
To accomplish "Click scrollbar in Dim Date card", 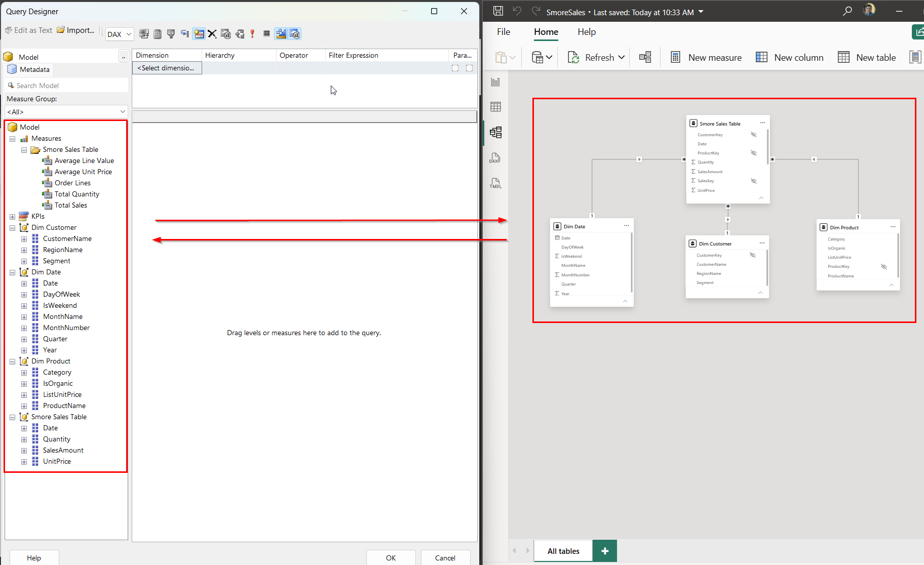I will [x=632, y=262].
